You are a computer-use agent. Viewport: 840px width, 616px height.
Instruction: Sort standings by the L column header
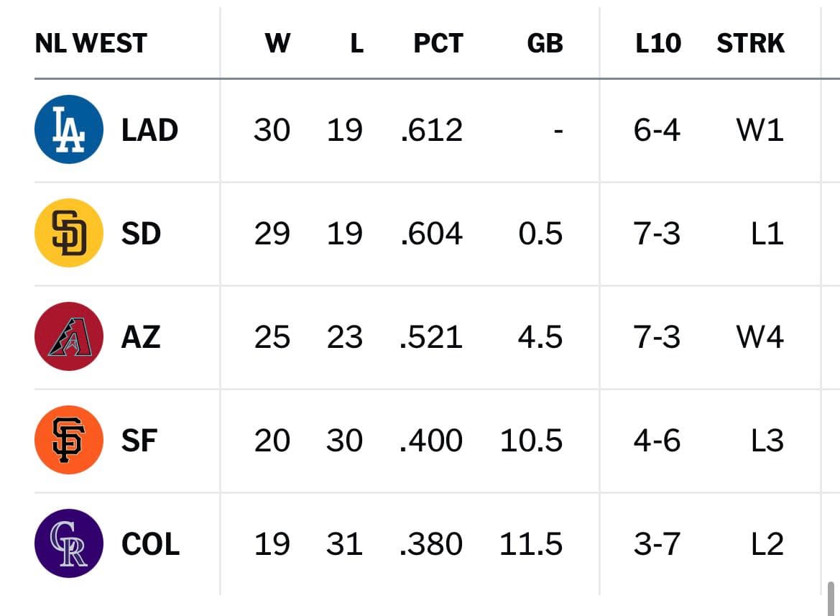pos(357,43)
